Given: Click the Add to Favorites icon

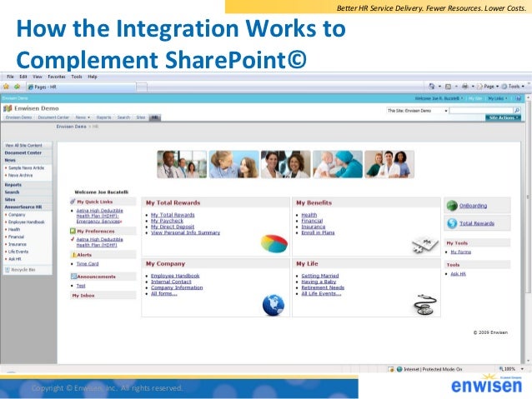Looking at the screenshot, I should click(x=17, y=87).
